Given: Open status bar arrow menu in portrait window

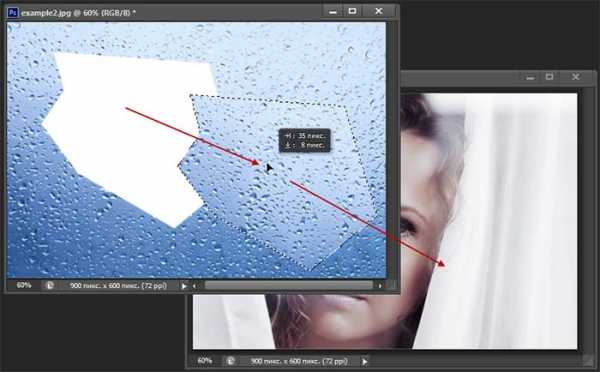Looking at the screenshot, I should pos(365,361).
